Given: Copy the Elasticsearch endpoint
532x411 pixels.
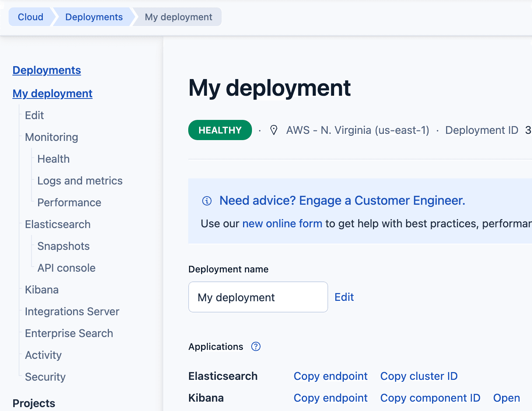Looking at the screenshot, I should [x=331, y=376].
